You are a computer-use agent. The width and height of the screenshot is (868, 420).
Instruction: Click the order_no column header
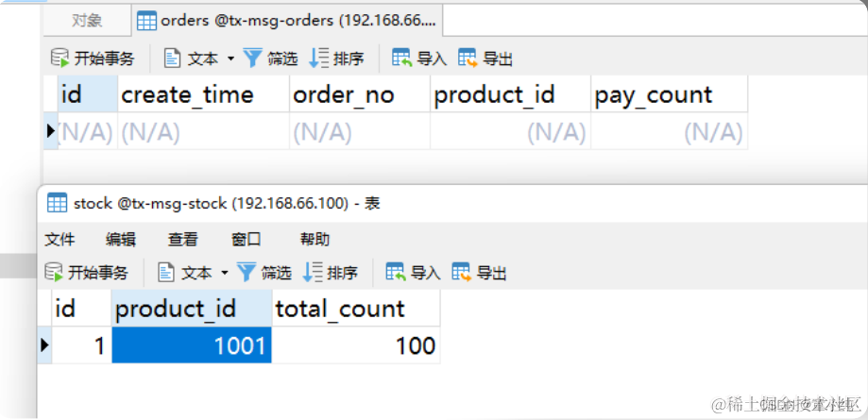point(360,94)
